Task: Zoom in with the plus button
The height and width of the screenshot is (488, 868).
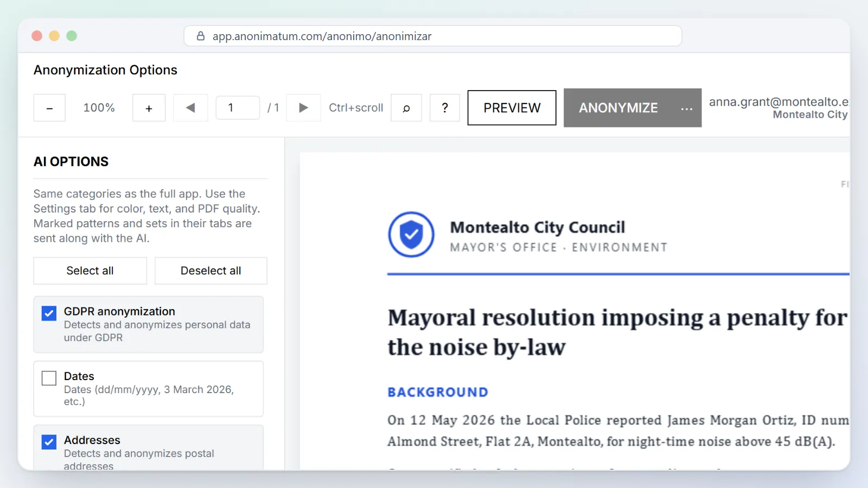Action: click(149, 108)
